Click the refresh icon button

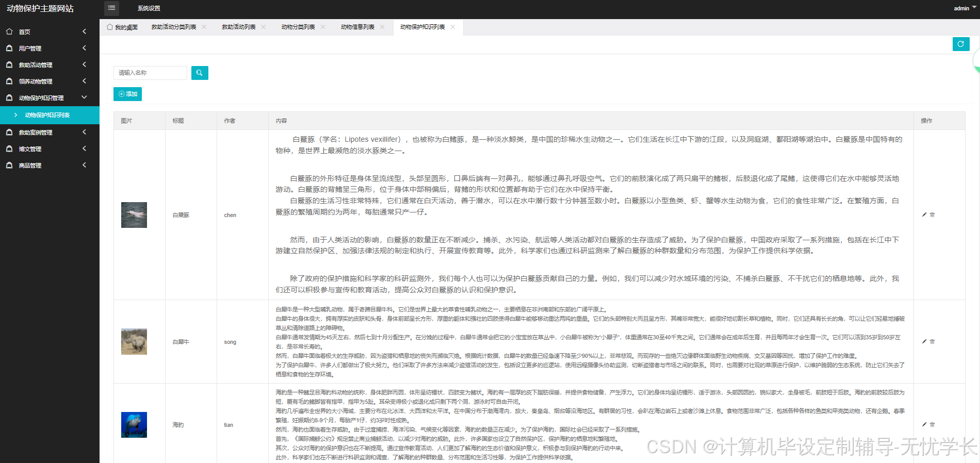[x=961, y=44]
